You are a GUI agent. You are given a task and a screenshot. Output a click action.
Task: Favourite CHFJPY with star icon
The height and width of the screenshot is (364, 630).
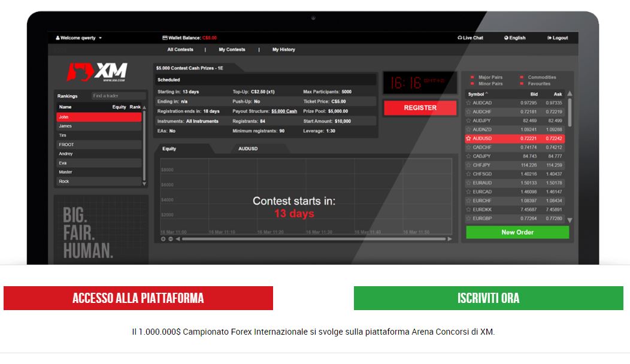pos(468,165)
